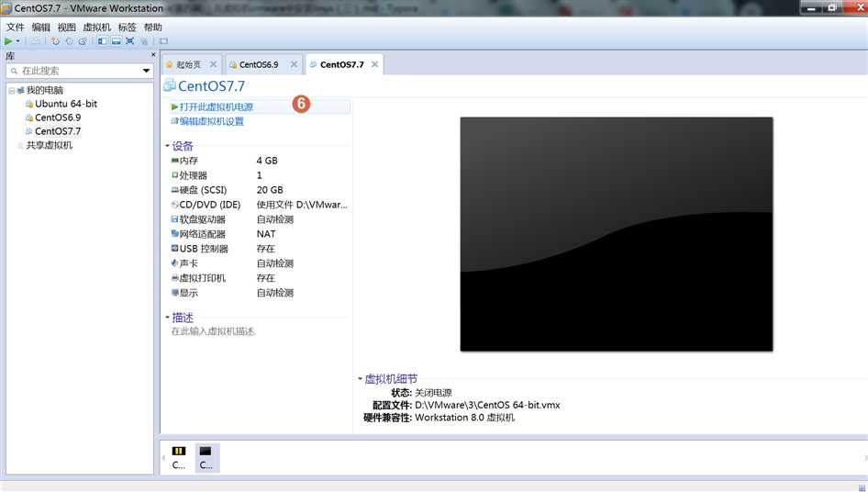Select CentOS7.7 in the library tree
Viewport: 868px width, 492px height.
(58, 131)
